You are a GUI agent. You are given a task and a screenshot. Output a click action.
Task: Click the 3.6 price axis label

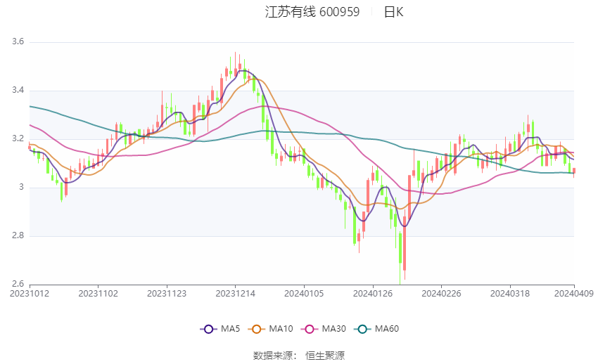(18, 42)
